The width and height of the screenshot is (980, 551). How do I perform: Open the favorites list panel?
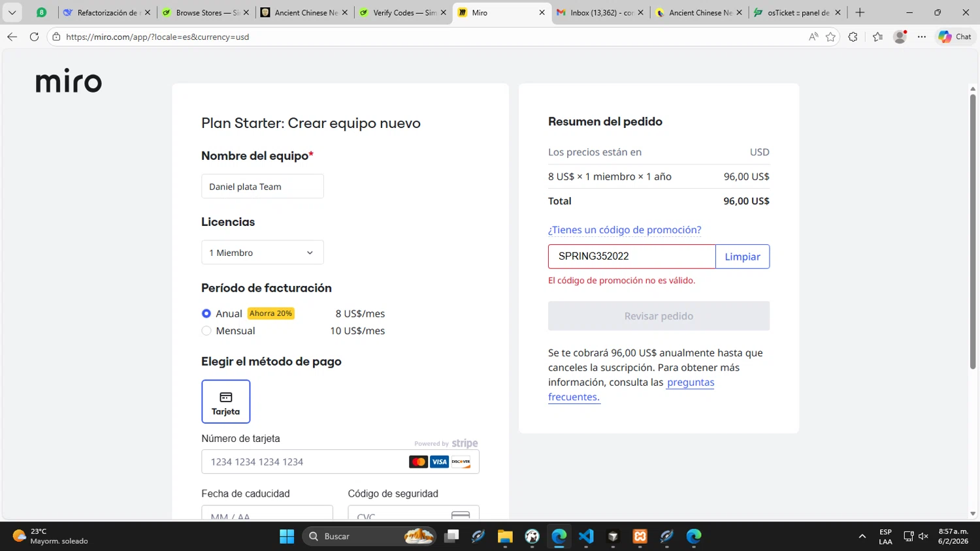coord(877,37)
